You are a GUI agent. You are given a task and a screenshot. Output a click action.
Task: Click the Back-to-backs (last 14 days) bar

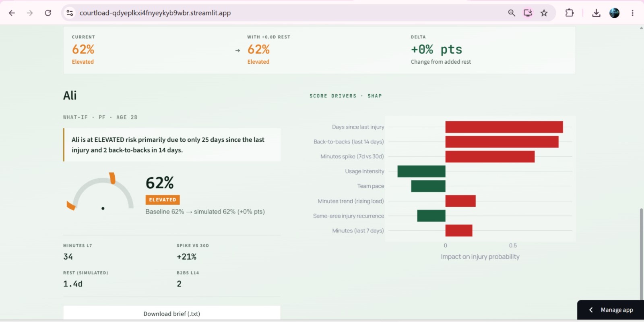502,142
